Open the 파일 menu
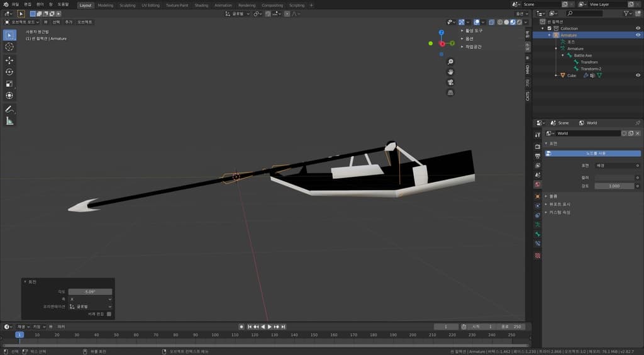Screen dimensions: 644x355 tap(15, 4)
